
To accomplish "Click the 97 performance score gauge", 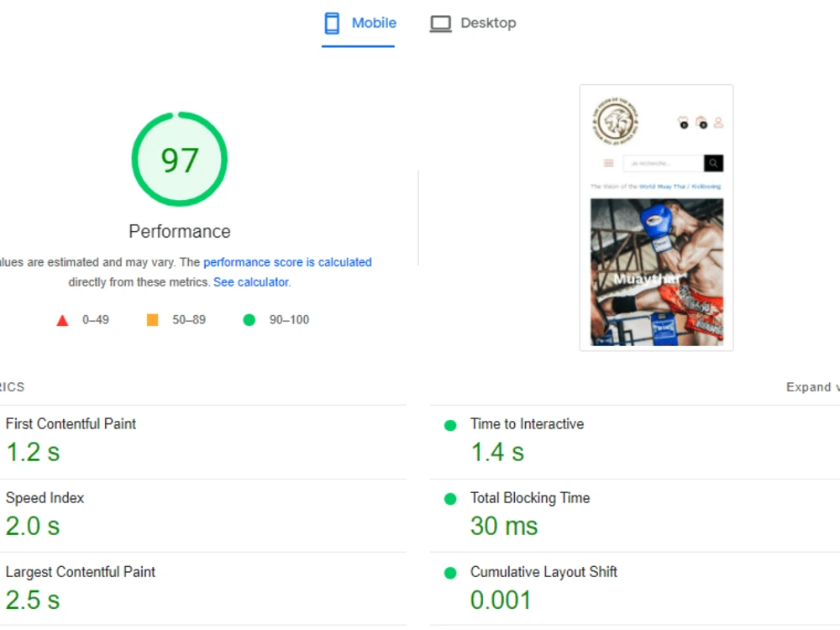I will 180,159.
